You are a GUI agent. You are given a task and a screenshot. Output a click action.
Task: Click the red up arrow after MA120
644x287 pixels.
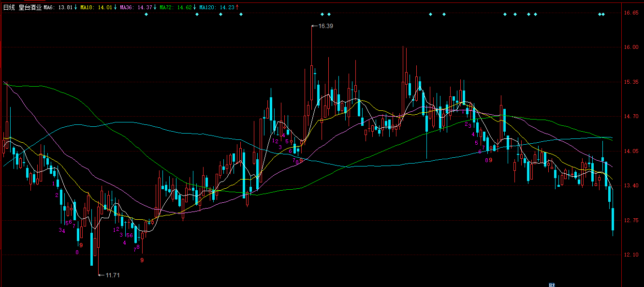tap(237, 8)
